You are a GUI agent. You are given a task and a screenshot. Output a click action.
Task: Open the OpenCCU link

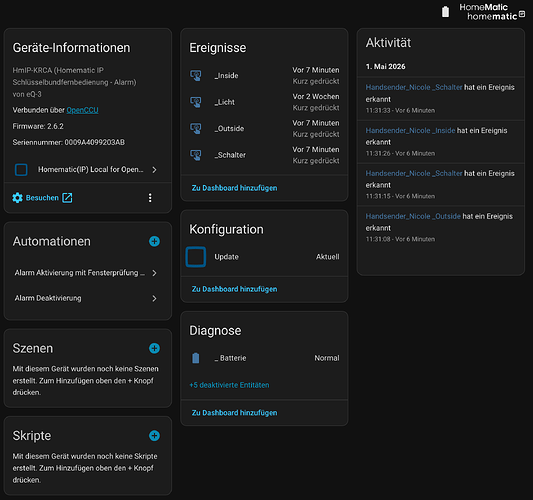(x=82, y=110)
